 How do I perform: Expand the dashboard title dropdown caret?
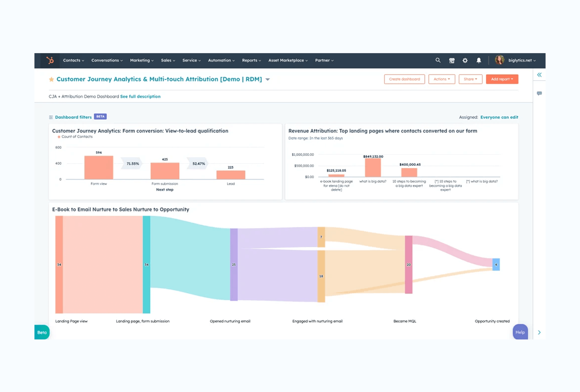point(268,79)
